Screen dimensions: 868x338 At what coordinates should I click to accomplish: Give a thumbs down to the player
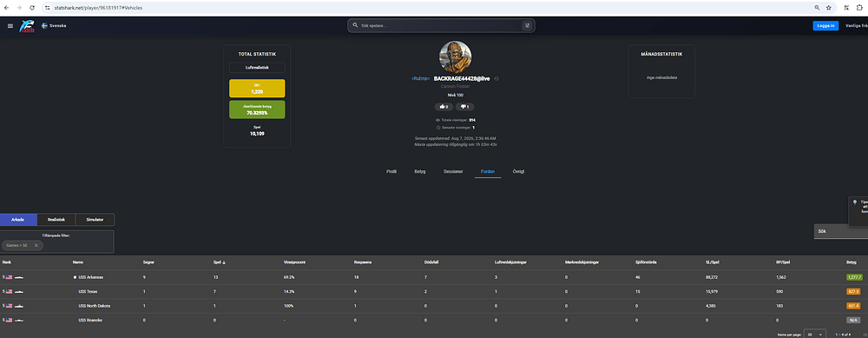coord(465,106)
